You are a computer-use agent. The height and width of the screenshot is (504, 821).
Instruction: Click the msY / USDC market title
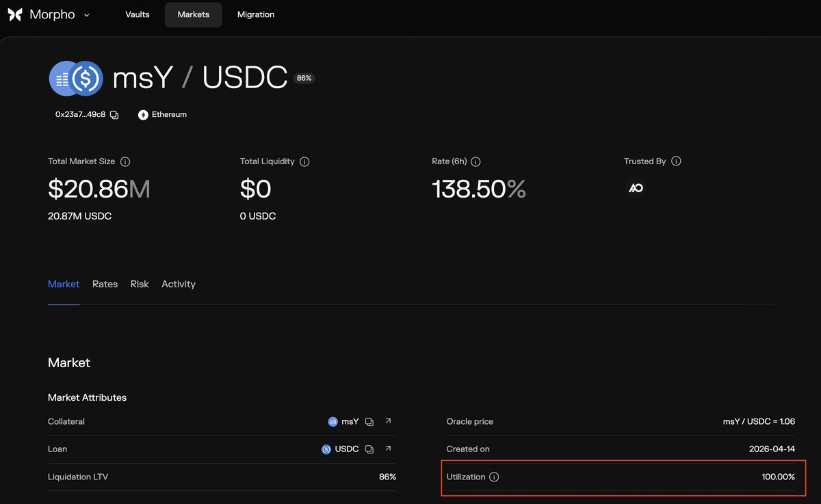(200, 79)
